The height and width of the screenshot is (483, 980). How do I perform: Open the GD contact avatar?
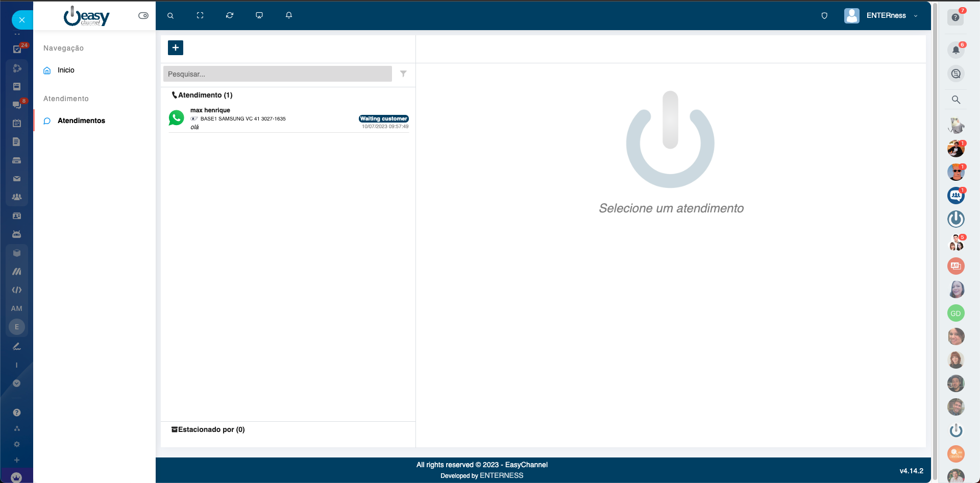tap(955, 313)
